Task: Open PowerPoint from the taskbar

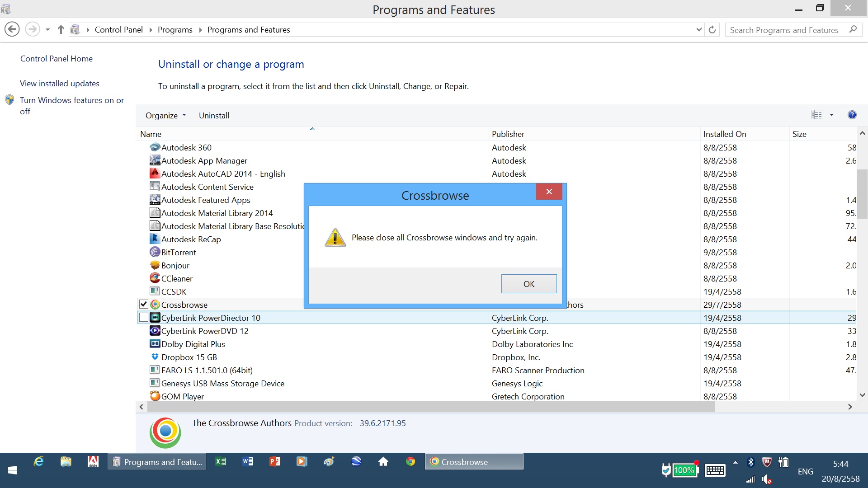Action: (275, 461)
